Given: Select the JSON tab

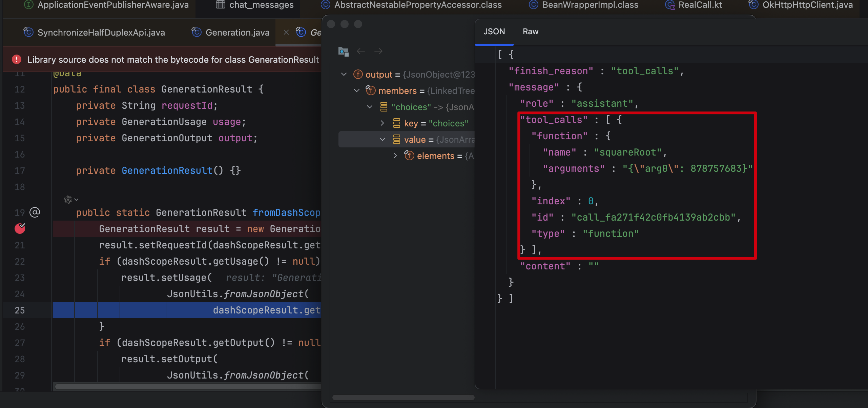Looking at the screenshot, I should click(494, 32).
